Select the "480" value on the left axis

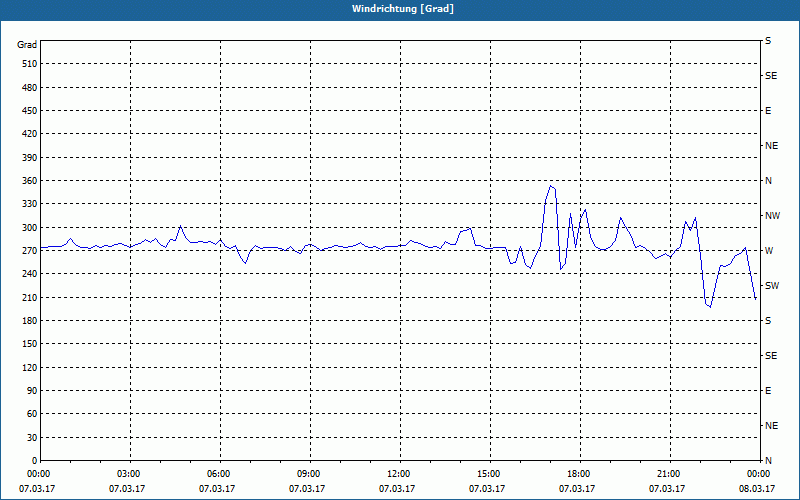tap(30, 88)
